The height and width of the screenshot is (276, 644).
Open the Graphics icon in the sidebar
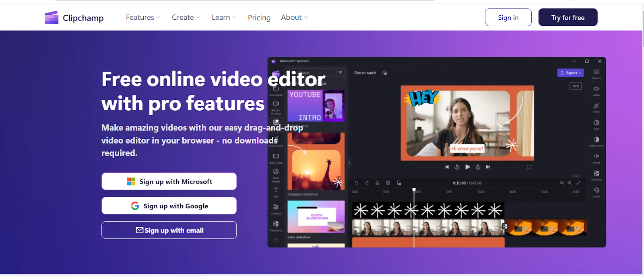pos(276,207)
